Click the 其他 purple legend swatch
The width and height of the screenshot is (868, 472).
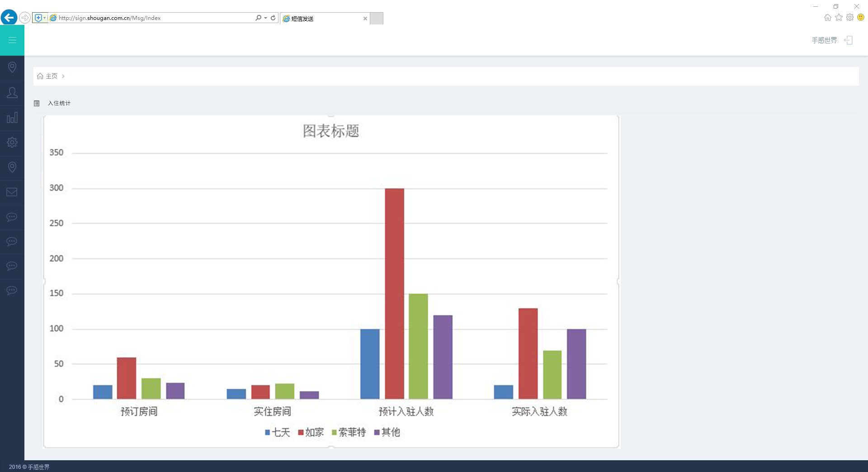coord(377,433)
